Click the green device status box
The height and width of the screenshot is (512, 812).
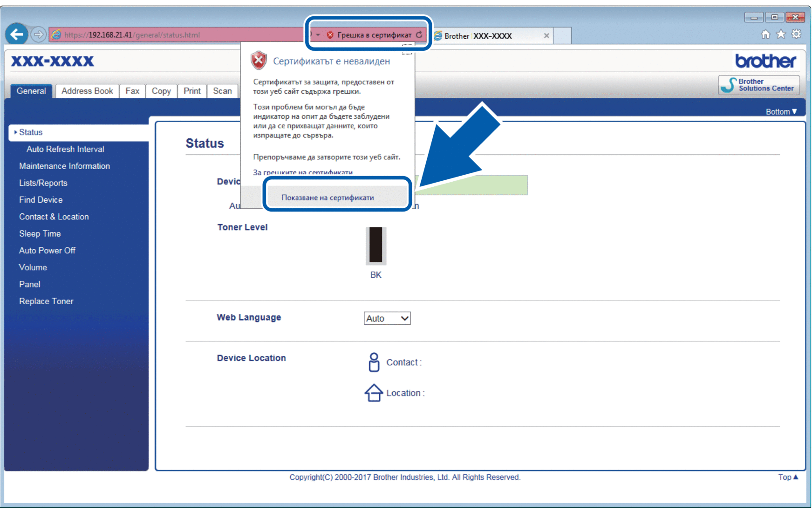tap(471, 185)
